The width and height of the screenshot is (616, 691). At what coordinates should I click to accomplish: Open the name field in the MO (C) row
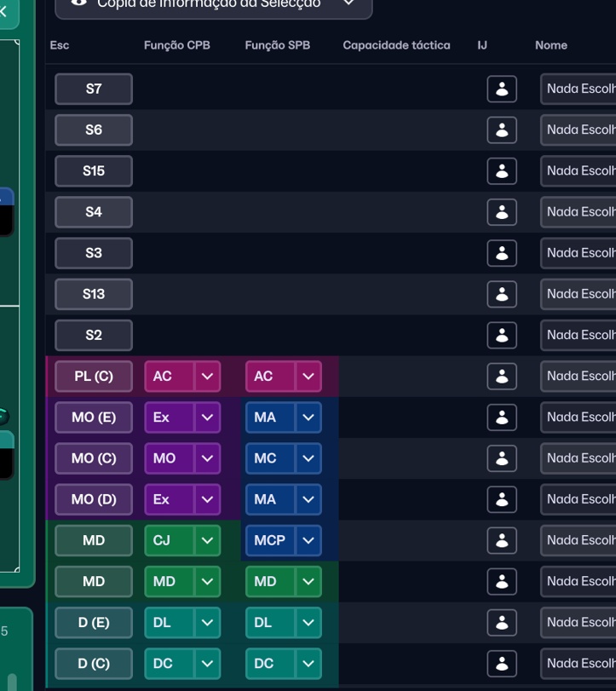tap(579, 458)
